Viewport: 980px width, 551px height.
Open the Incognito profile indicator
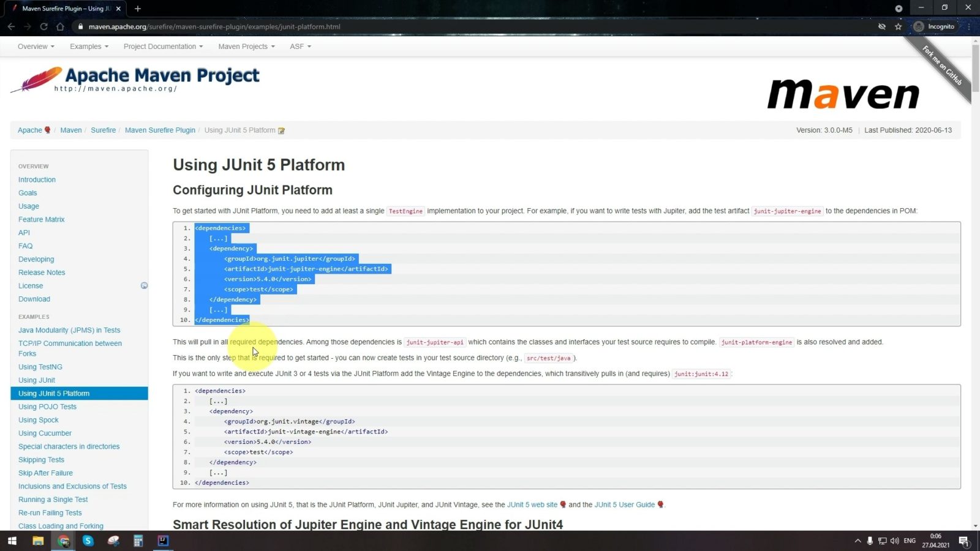click(934, 26)
